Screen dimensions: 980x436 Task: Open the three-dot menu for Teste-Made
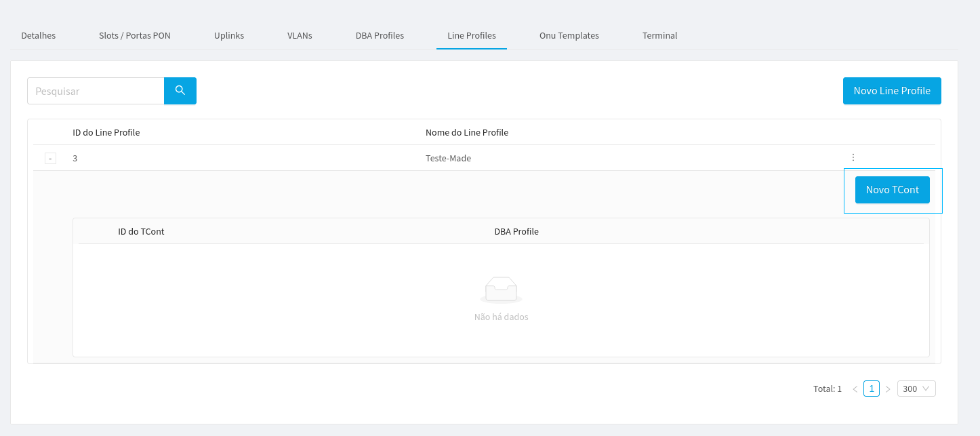[x=853, y=157]
